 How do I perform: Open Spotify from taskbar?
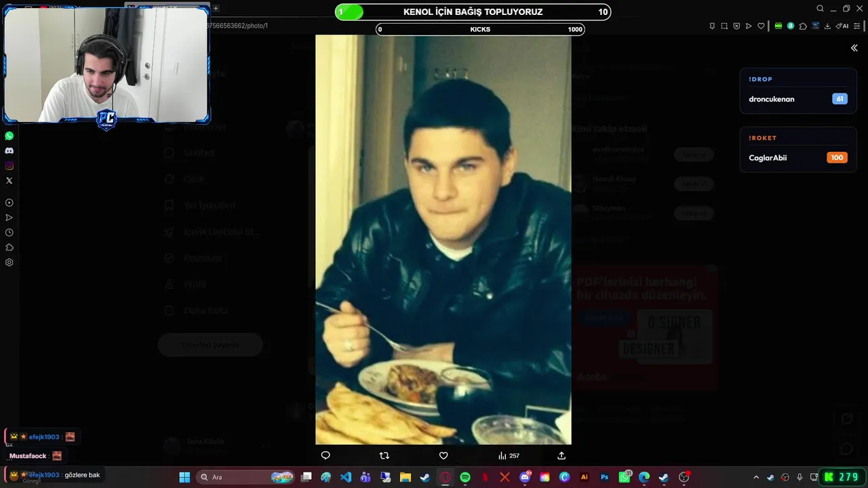coord(465,477)
